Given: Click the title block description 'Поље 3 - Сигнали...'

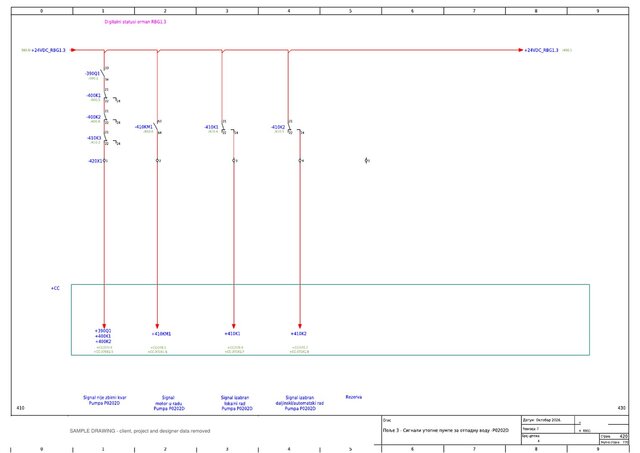Looking at the screenshot, I should (x=446, y=431).
